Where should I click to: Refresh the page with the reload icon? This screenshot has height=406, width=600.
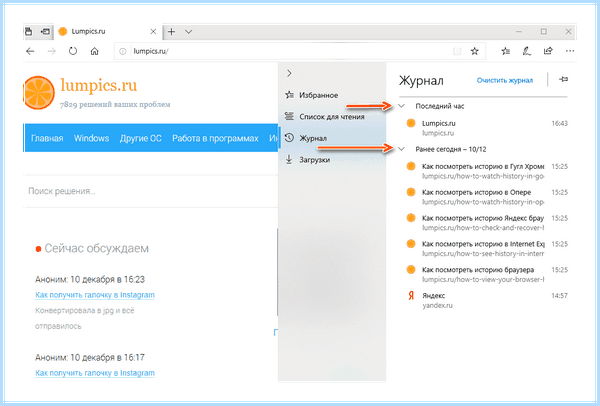click(73, 51)
